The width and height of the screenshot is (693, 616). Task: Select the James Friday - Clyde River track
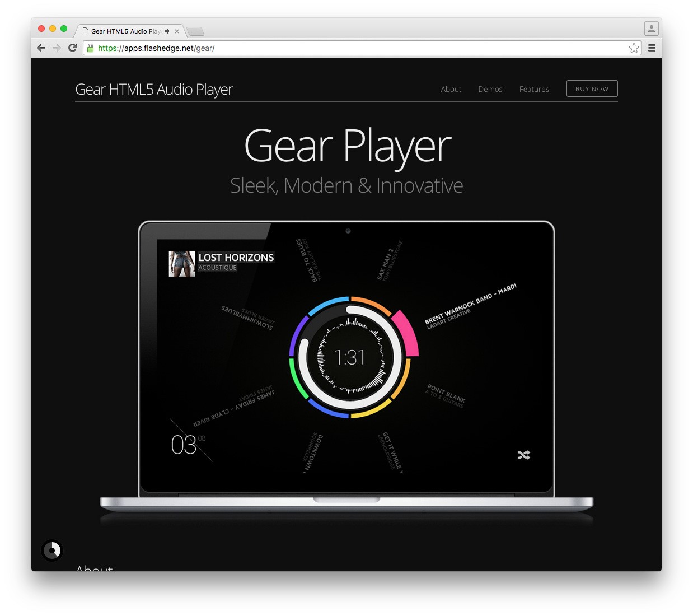235,406
